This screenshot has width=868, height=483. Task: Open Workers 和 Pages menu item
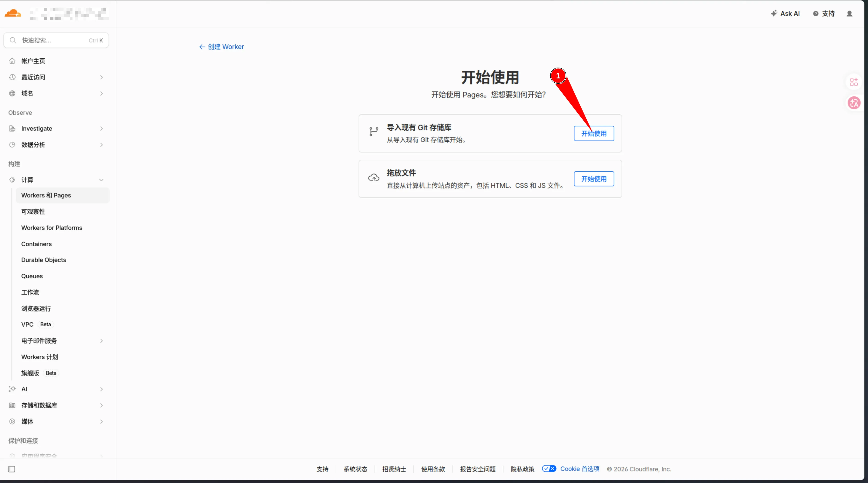[62, 195]
